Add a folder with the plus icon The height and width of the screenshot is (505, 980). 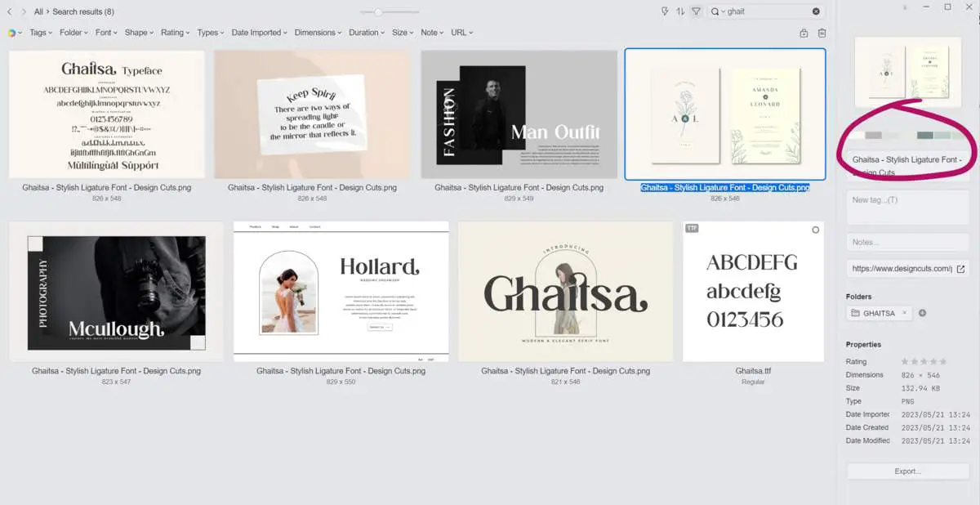[x=923, y=313]
